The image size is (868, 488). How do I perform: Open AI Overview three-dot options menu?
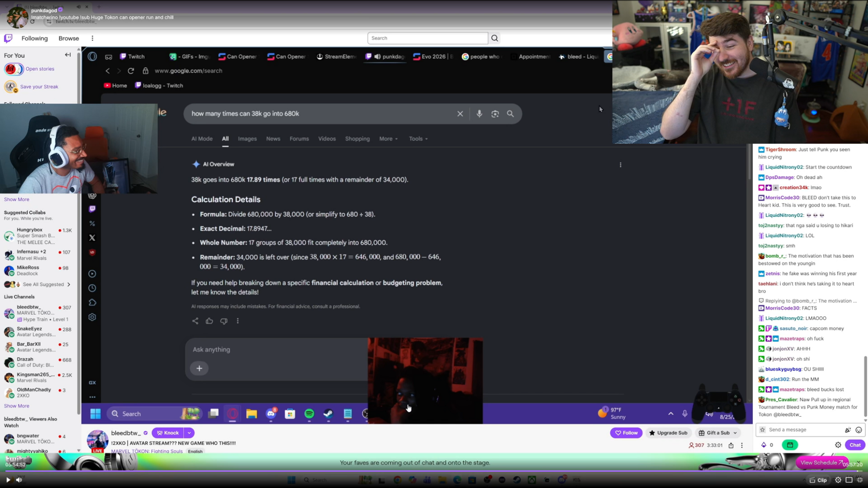[x=620, y=165]
